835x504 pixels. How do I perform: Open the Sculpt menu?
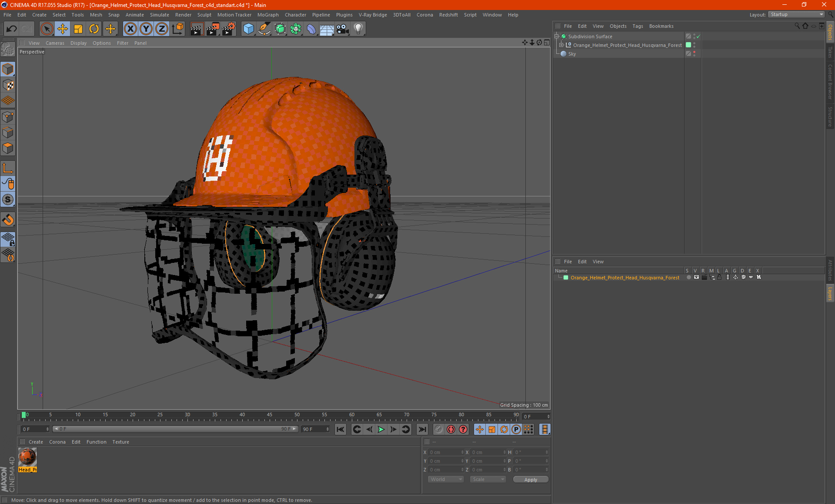204,15
